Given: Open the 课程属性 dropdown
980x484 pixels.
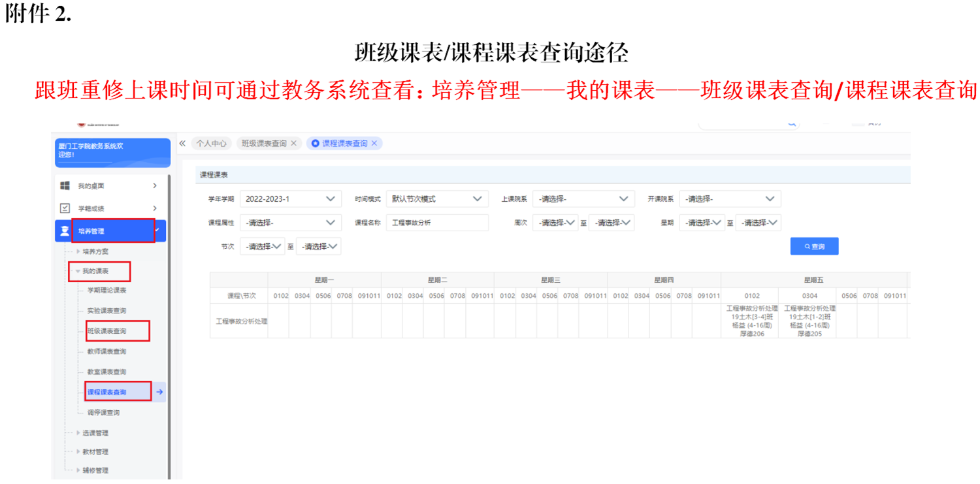Looking at the screenshot, I should click(291, 223).
